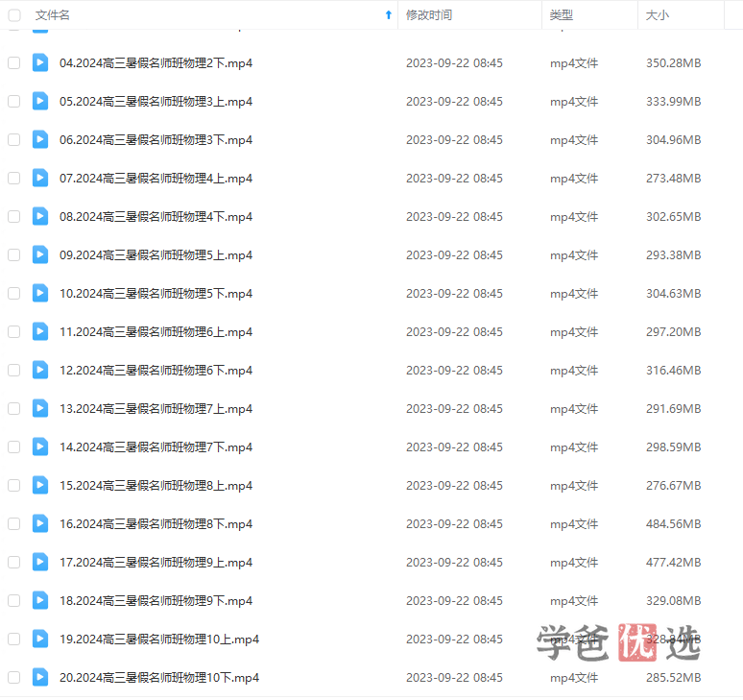Sort by the 文件名 column header
The width and height of the screenshot is (743, 700).
[53, 15]
